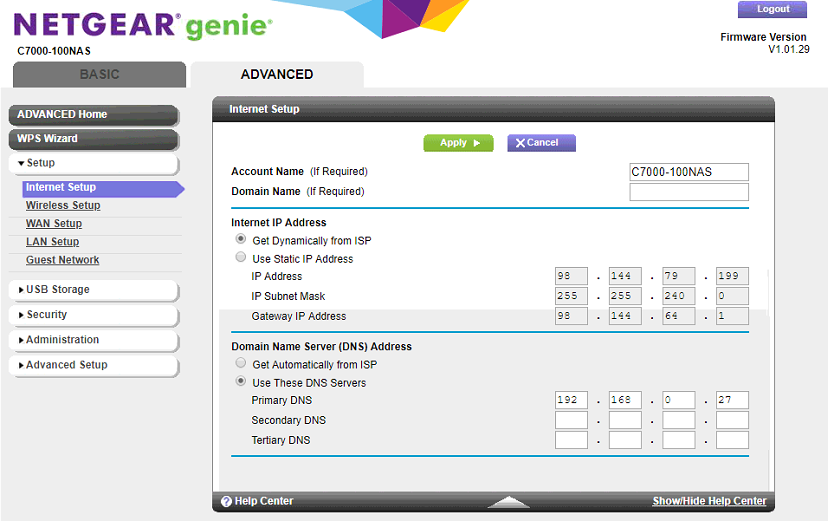Open the Guest Network page

click(63, 260)
